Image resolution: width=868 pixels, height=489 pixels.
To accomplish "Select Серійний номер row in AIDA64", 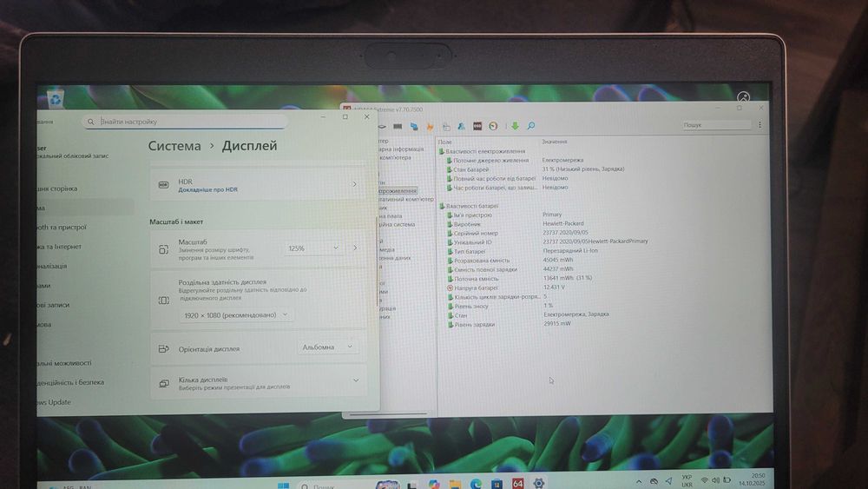I will (473, 233).
